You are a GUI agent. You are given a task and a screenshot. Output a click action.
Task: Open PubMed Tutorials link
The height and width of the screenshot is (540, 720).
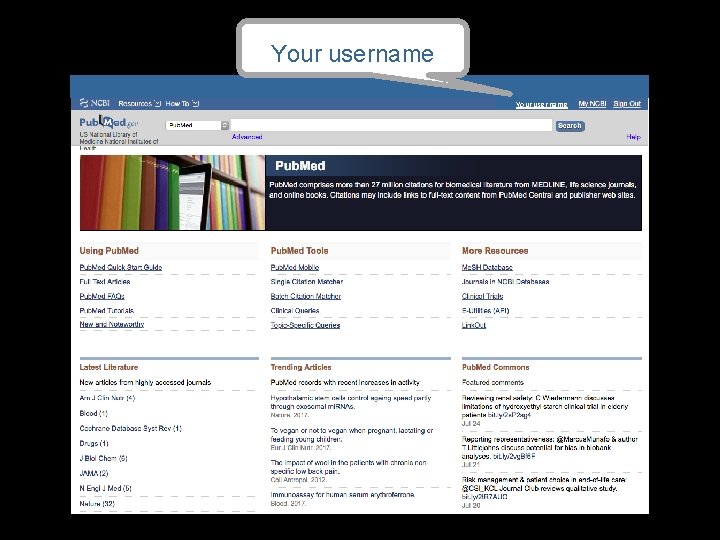point(107,310)
